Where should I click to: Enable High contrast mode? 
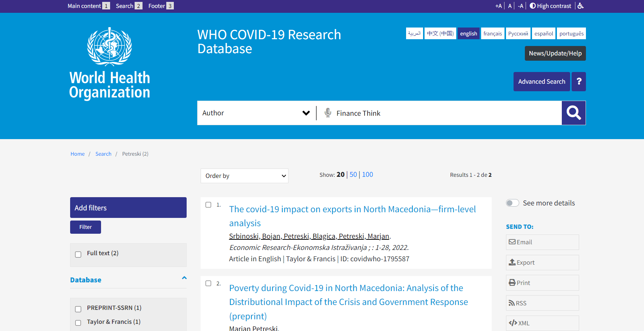(550, 6)
